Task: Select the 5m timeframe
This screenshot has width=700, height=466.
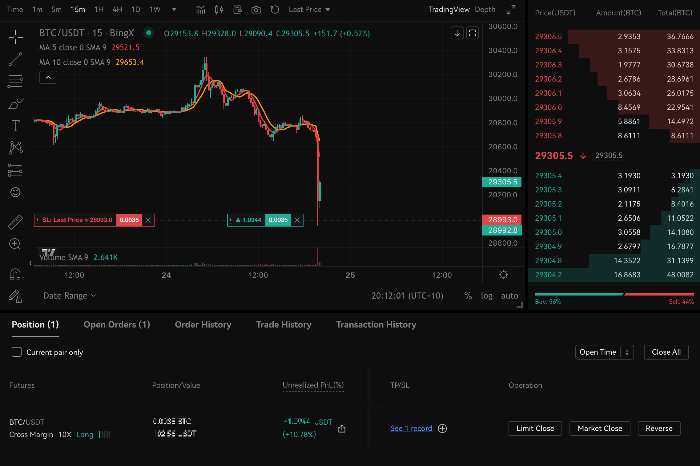Action: point(56,9)
